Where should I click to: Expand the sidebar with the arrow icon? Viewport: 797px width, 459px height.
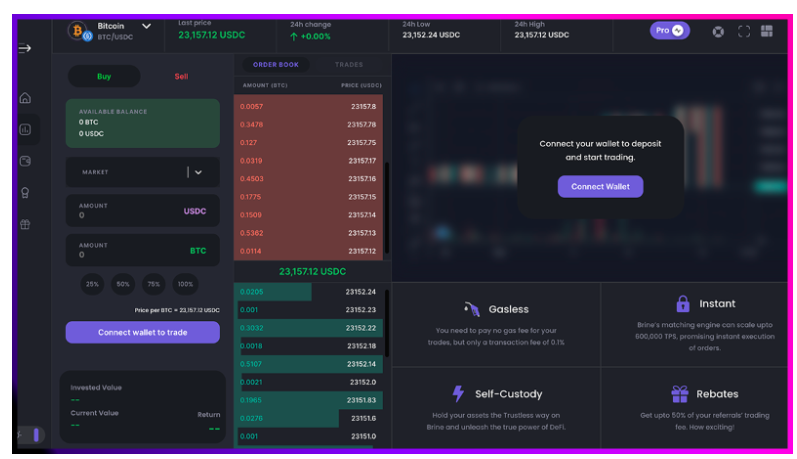(24, 48)
